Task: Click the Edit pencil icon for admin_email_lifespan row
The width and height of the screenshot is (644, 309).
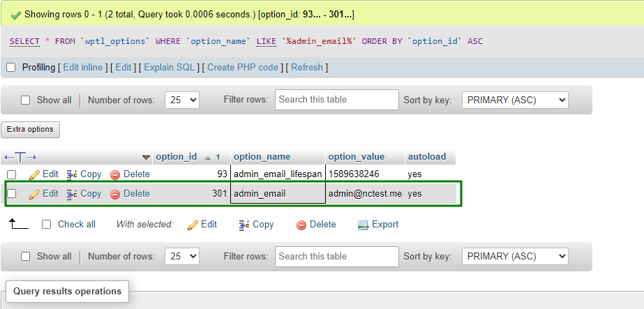Action: (x=34, y=174)
